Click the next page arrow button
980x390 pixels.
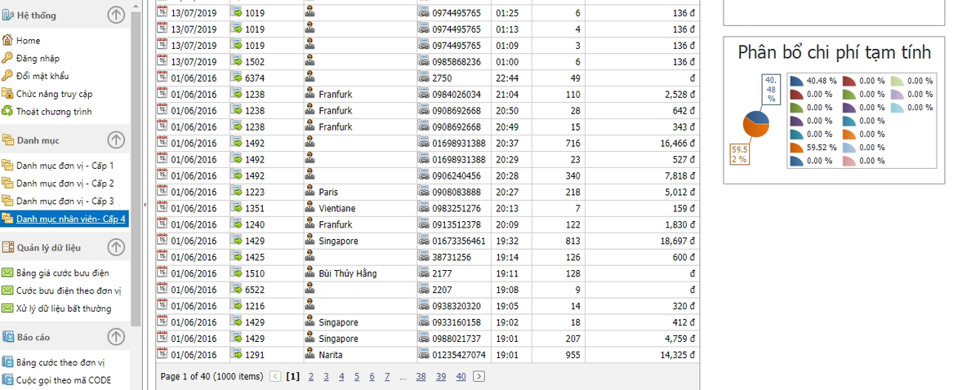point(479,376)
